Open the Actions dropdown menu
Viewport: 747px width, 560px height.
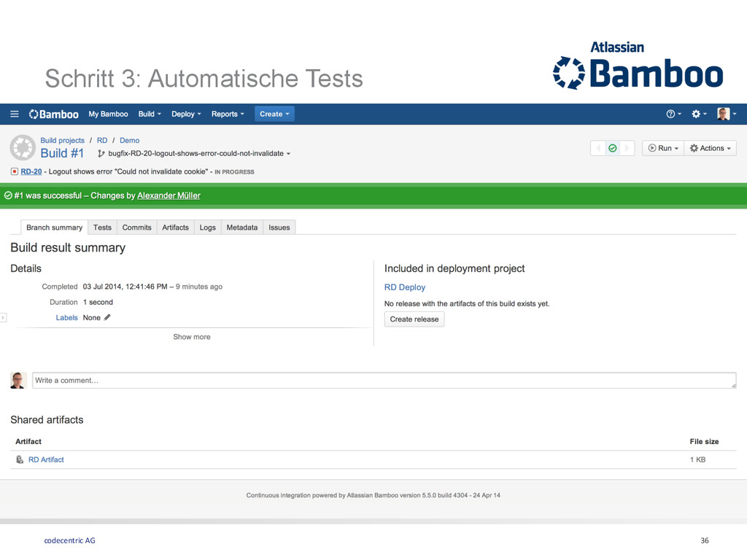(x=711, y=148)
